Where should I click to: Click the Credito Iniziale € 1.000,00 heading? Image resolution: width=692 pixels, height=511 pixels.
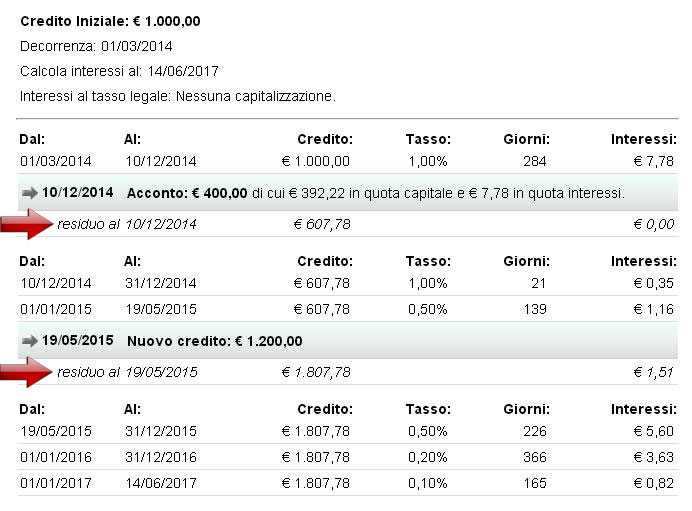click(110, 21)
